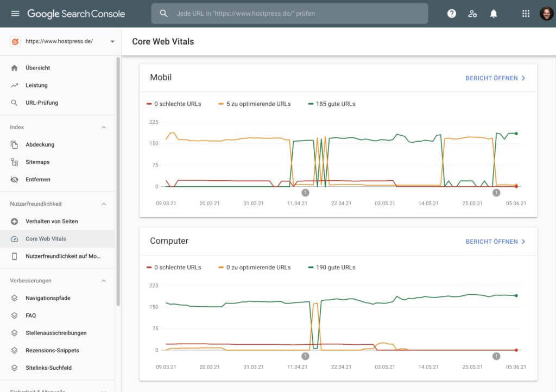Click the Sitelinks-Suchfeld layers icon
This screenshot has height=392, width=556.
pos(14,368)
